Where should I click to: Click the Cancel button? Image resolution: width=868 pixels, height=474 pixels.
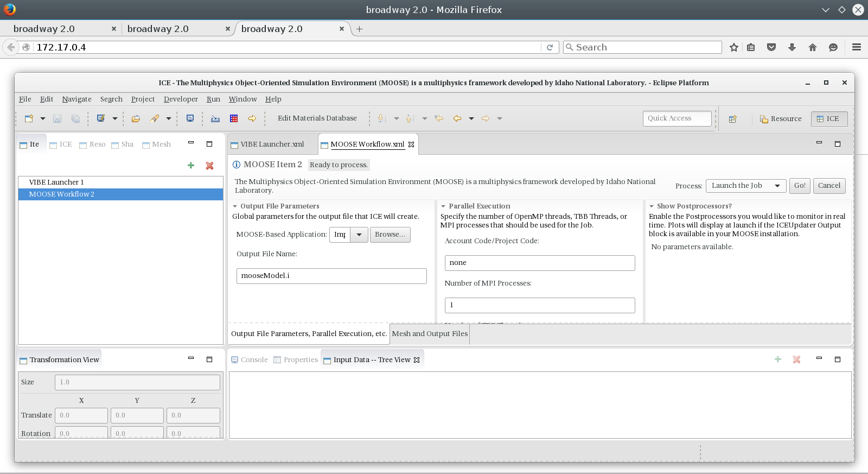point(829,186)
